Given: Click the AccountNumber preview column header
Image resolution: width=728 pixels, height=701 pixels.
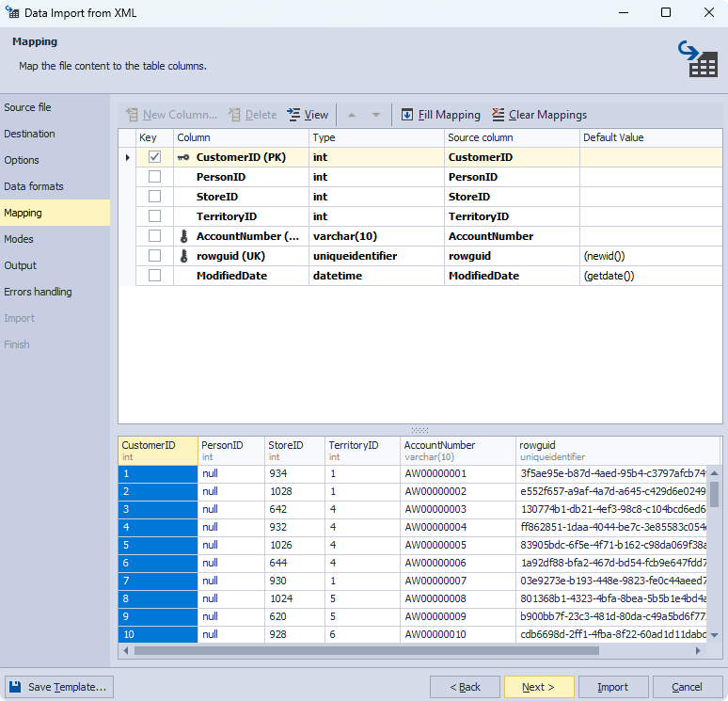Looking at the screenshot, I should pos(458,451).
